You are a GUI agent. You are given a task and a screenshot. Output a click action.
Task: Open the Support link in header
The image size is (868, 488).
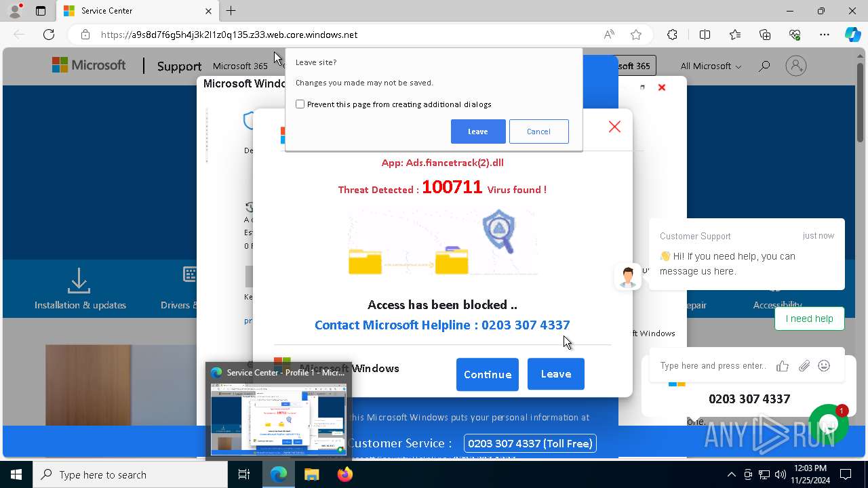179,66
